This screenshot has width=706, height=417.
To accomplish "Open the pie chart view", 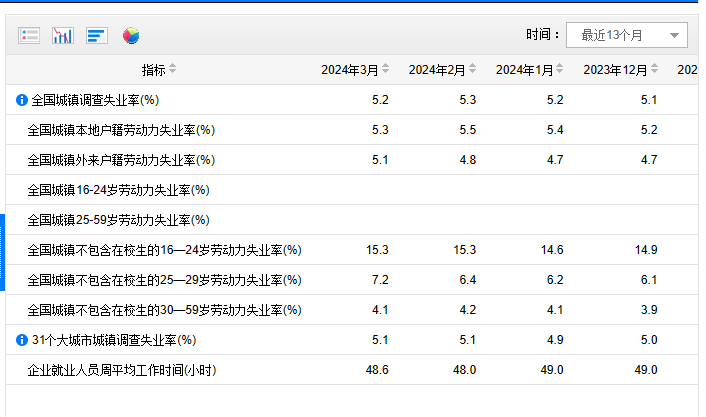I will coord(131,36).
